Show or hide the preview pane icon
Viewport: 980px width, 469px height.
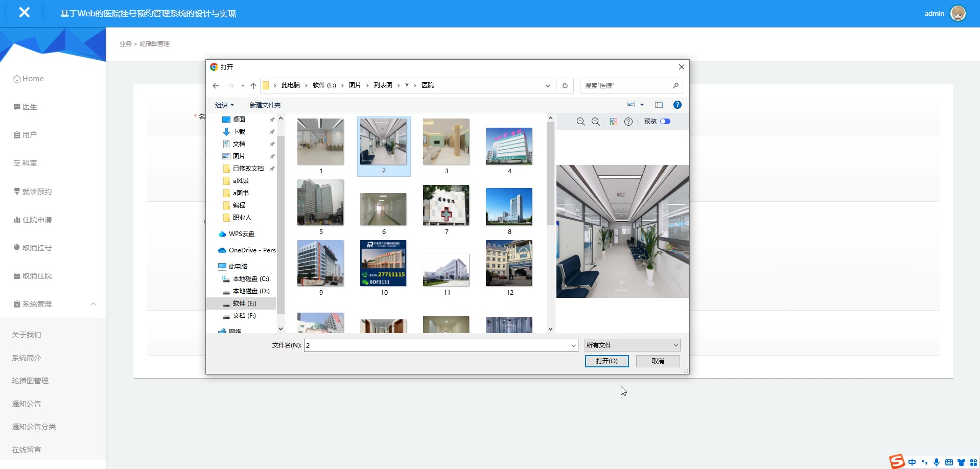pyautogui.click(x=659, y=105)
